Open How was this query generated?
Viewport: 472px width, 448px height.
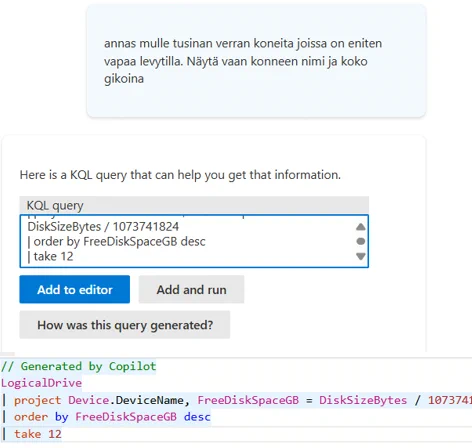point(125,325)
